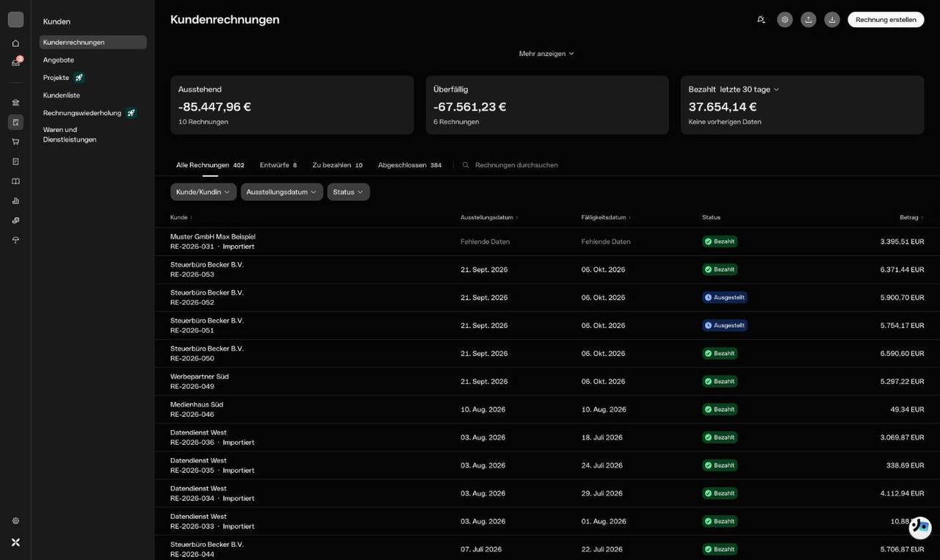Open the chat assistant bubble icon
This screenshot has height=560, width=940.
(x=920, y=528)
